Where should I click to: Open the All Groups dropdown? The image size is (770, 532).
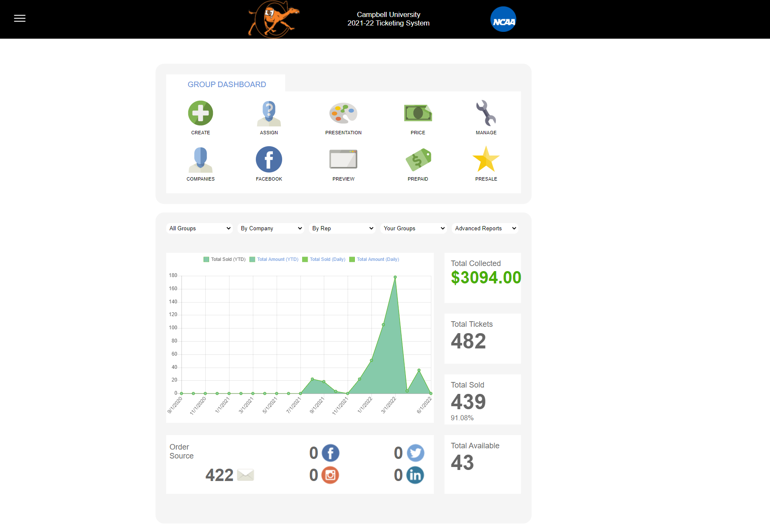(199, 228)
